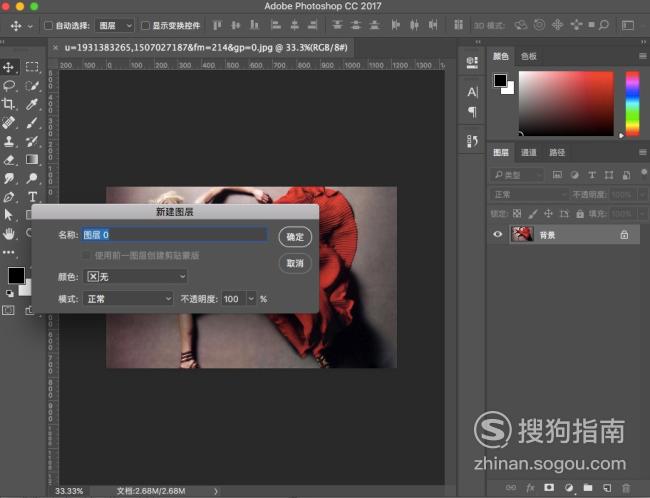Viewport: 650px width, 498px height.
Task: Open the Color panel menu
Action: 643,56
